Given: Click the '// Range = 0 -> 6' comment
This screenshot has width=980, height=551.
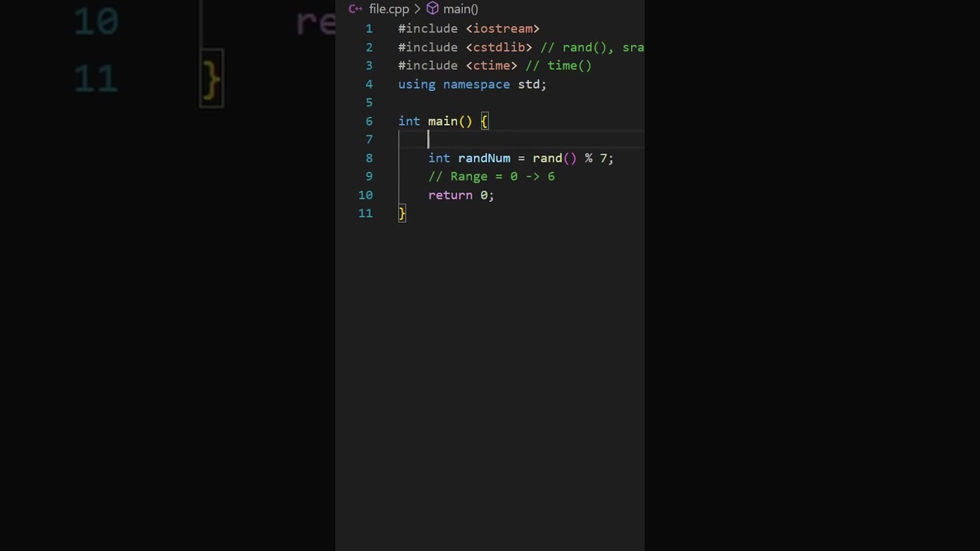Looking at the screenshot, I should click(x=492, y=177).
